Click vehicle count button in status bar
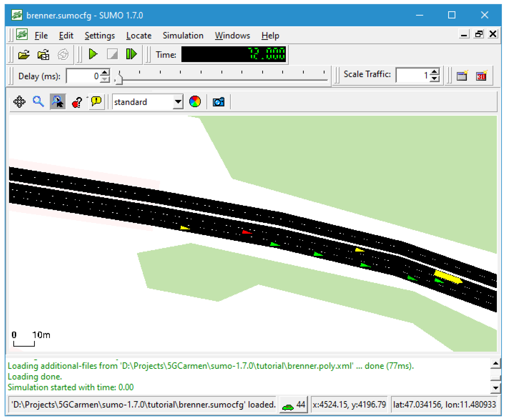507x420 pixels. (294, 405)
